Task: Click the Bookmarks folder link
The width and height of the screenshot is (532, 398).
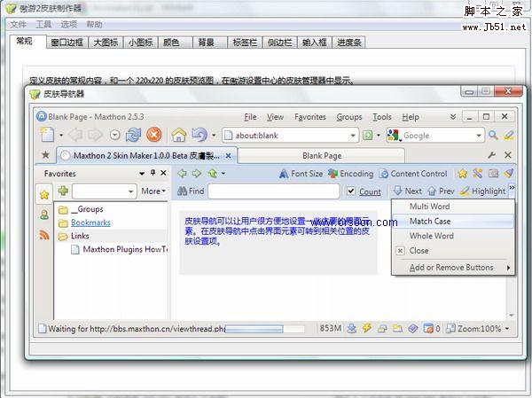Action: point(90,222)
